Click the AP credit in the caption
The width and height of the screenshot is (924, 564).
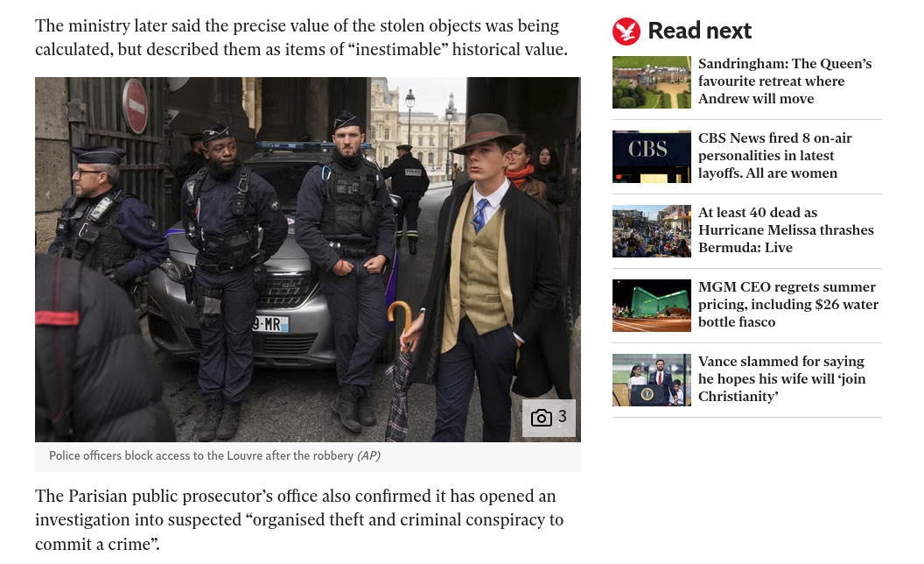pos(369,455)
